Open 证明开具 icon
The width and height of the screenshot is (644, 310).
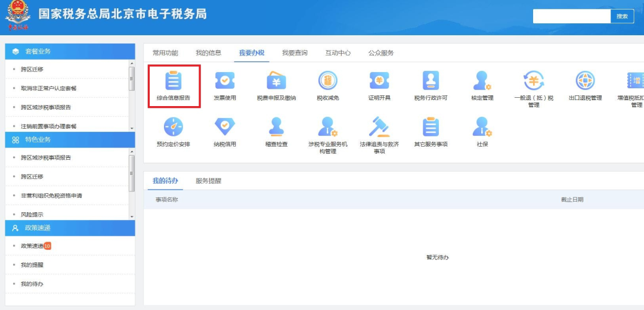click(x=379, y=80)
